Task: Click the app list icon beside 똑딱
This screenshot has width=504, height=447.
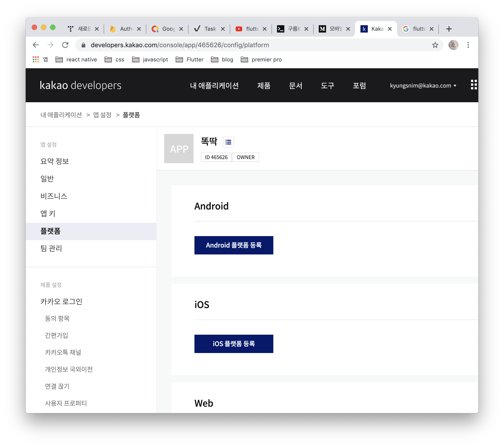Action: coord(228,142)
